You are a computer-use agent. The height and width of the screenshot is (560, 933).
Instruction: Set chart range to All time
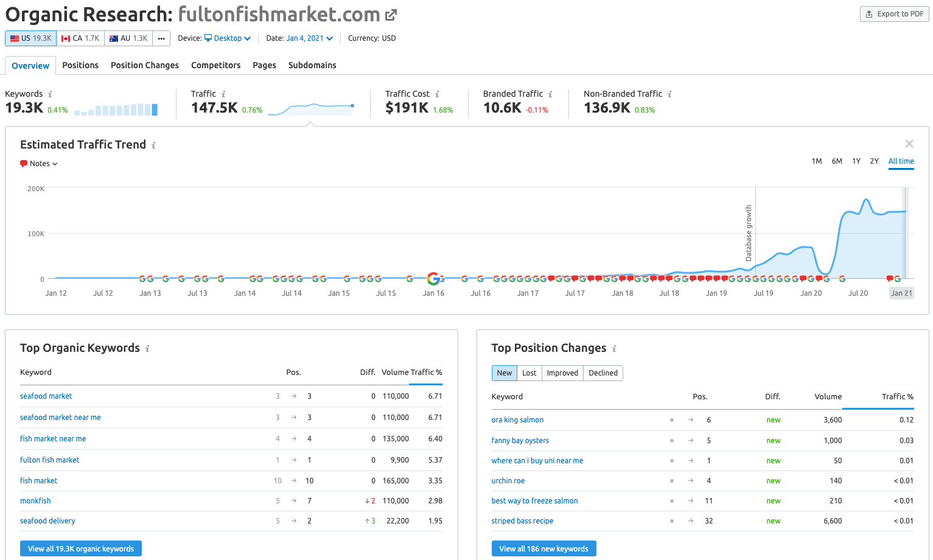[901, 161]
